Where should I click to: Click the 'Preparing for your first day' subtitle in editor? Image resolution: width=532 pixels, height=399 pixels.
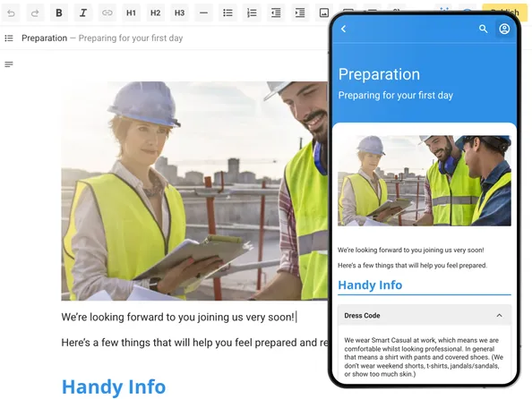pos(131,38)
